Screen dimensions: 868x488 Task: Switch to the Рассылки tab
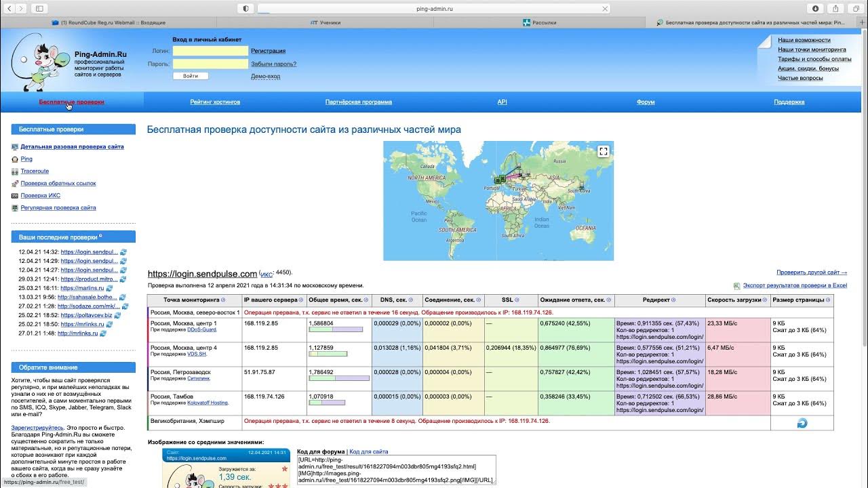pyautogui.click(x=540, y=22)
